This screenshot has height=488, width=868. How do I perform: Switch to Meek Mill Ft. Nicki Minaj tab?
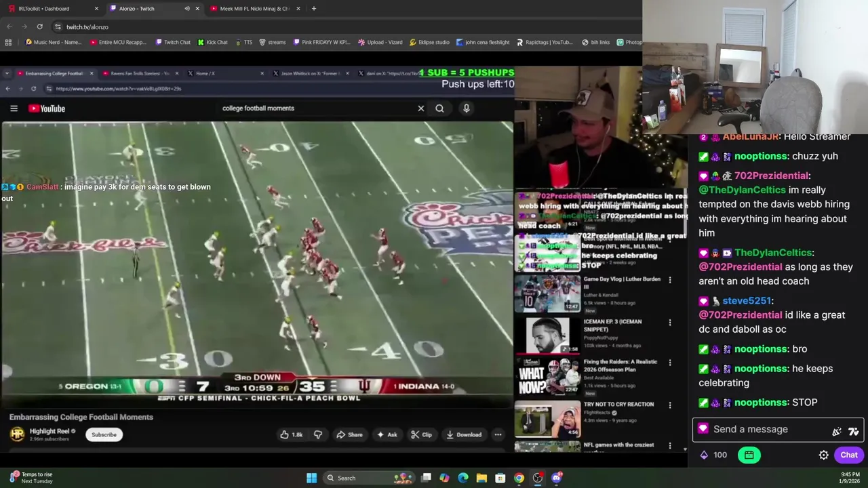click(254, 9)
